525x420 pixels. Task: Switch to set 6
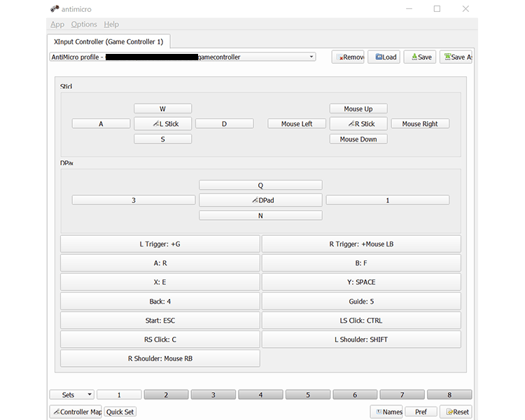tap(355, 395)
